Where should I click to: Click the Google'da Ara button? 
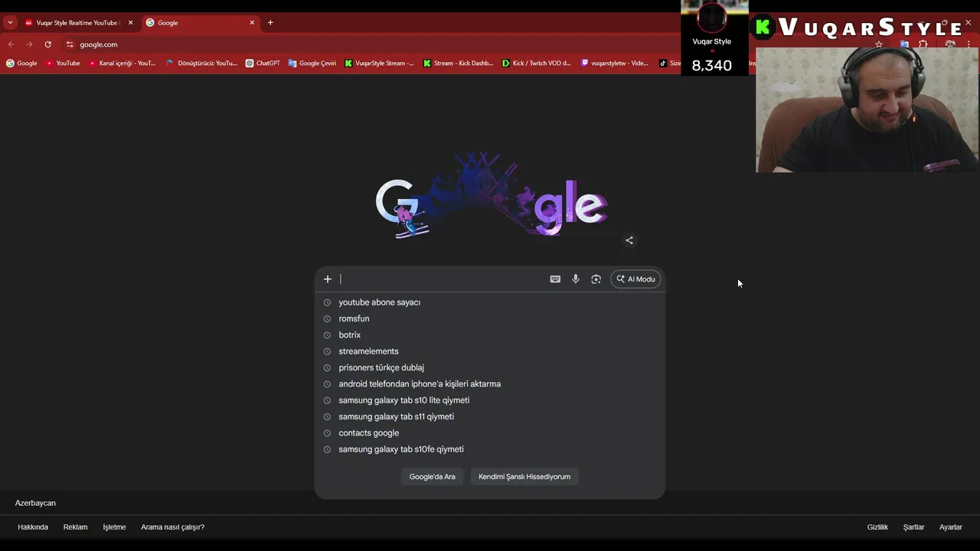click(x=432, y=477)
